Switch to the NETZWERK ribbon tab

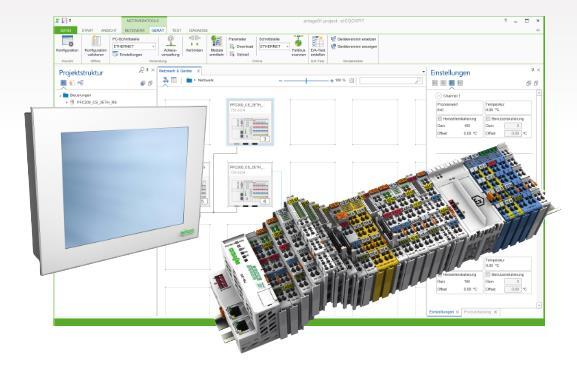pos(134,31)
